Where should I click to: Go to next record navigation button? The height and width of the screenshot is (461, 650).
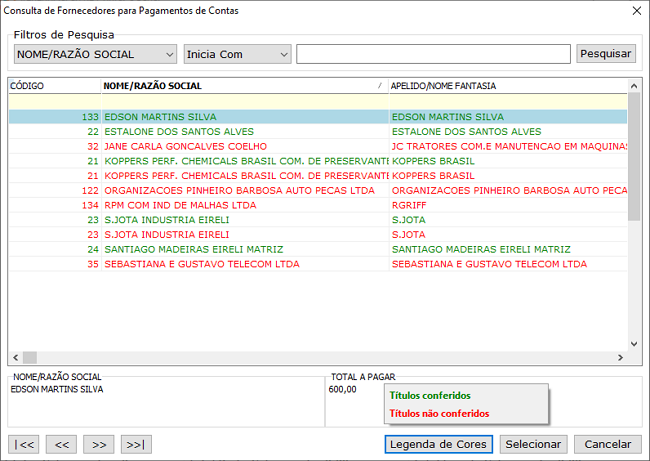click(x=99, y=444)
